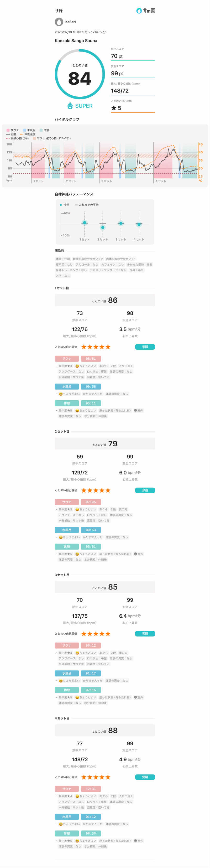This screenshot has height=868, width=210.
Task: Click the blue 水風呂 legend swatch
Action: (x=25, y=130)
